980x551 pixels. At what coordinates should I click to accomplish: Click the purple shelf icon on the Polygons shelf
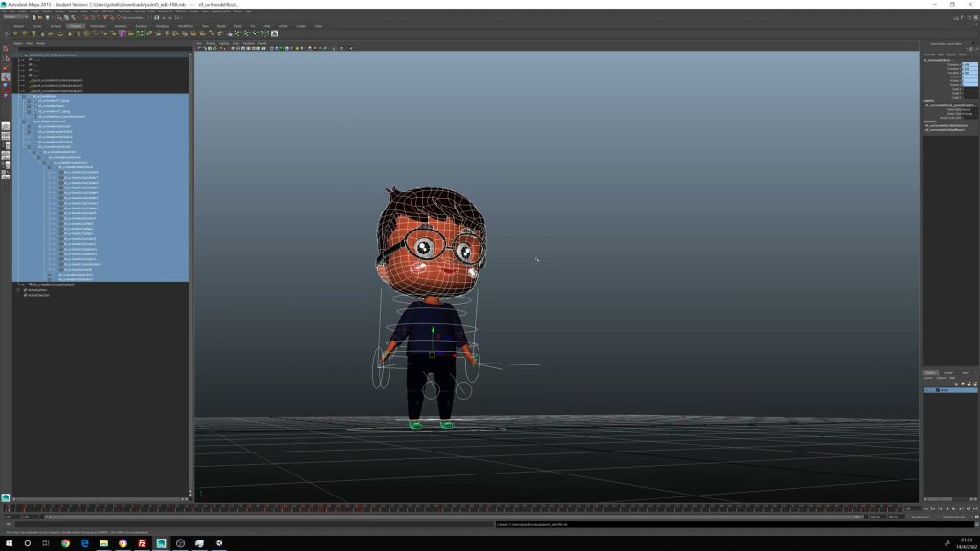122,33
